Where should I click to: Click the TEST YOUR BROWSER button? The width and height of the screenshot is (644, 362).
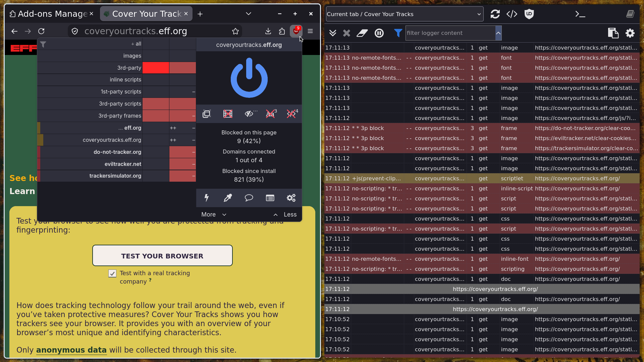tap(162, 256)
